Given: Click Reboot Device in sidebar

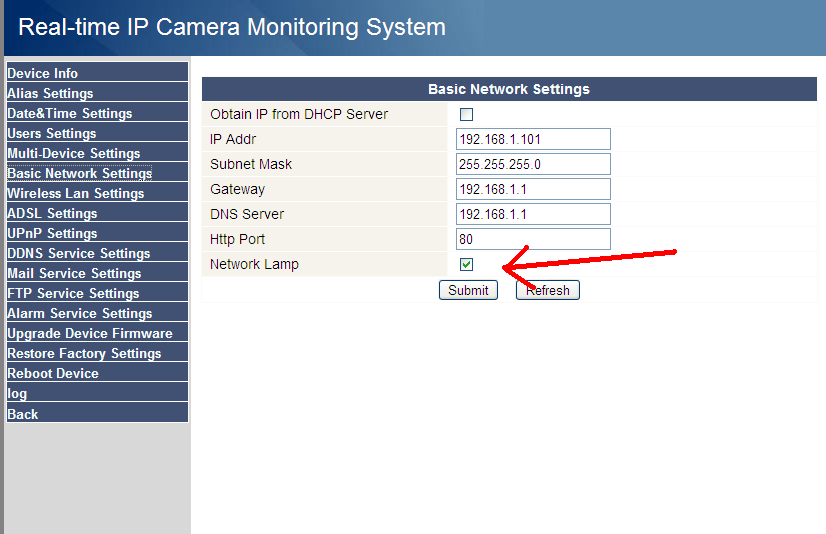Looking at the screenshot, I should (53, 373).
